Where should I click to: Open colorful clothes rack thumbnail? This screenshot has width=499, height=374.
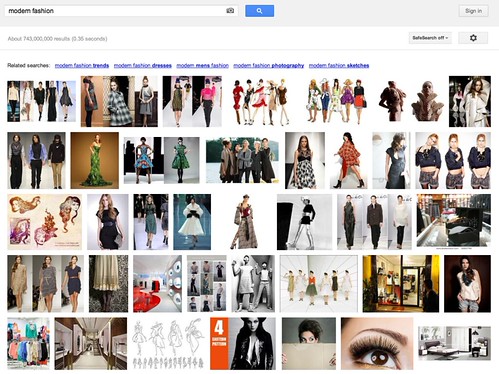point(28,343)
